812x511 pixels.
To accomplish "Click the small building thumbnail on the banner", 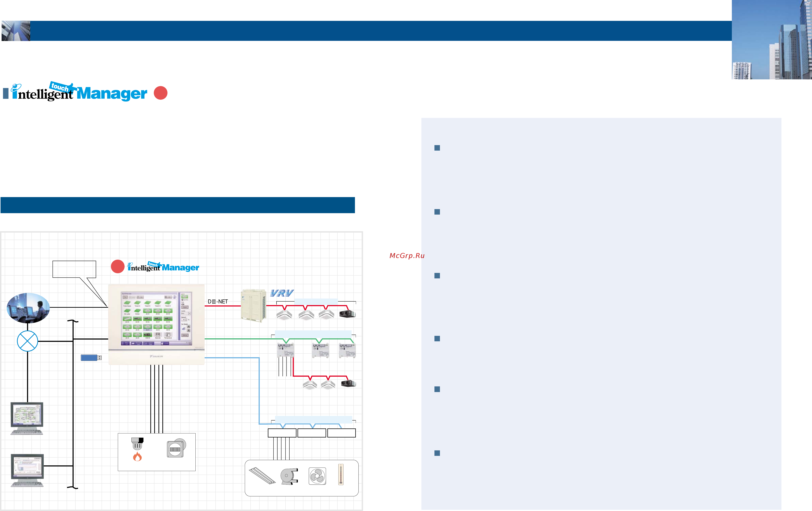I will coord(16,31).
